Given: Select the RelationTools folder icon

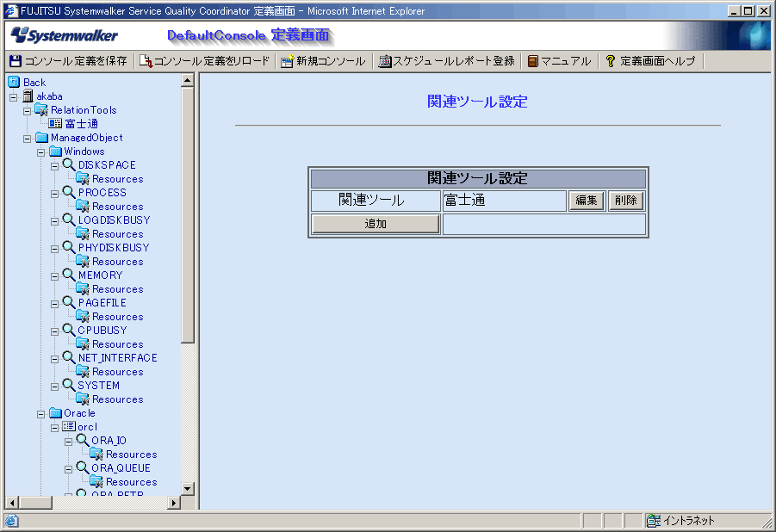Looking at the screenshot, I should tap(41, 110).
